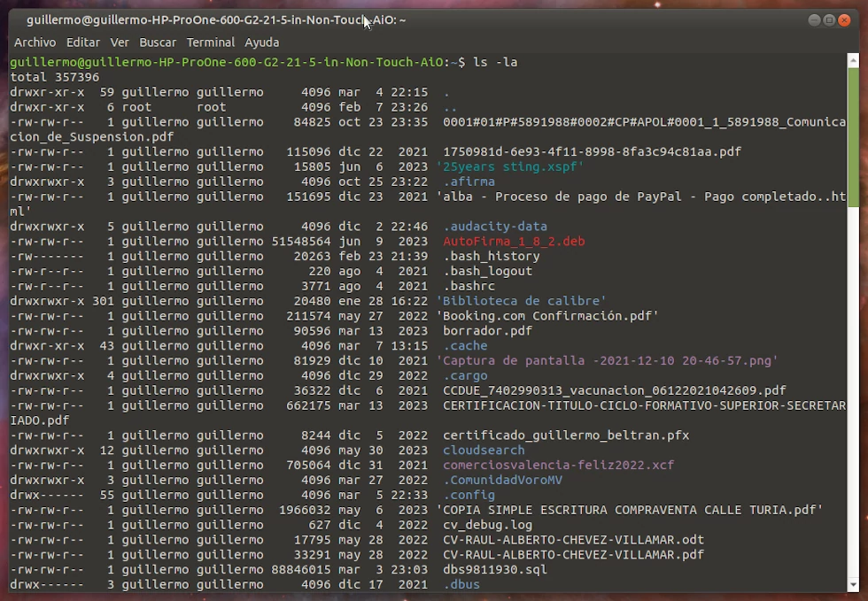Click the comerciosvalencia-feliz2022.xcf filename

pos(547,466)
